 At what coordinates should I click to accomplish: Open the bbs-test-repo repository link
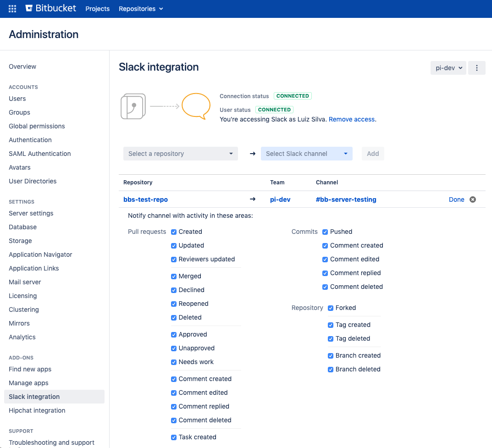[146, 199]
